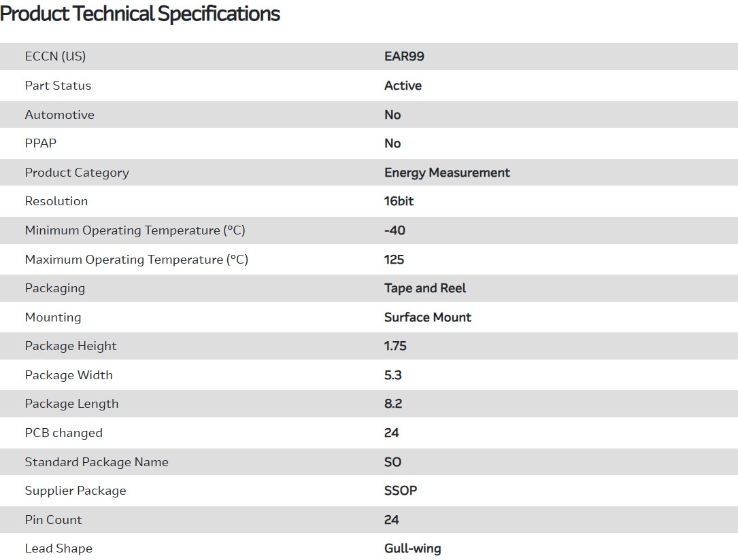Select the SSOP supplier package value
Screen dimensions: 738x560
point(401,491)
